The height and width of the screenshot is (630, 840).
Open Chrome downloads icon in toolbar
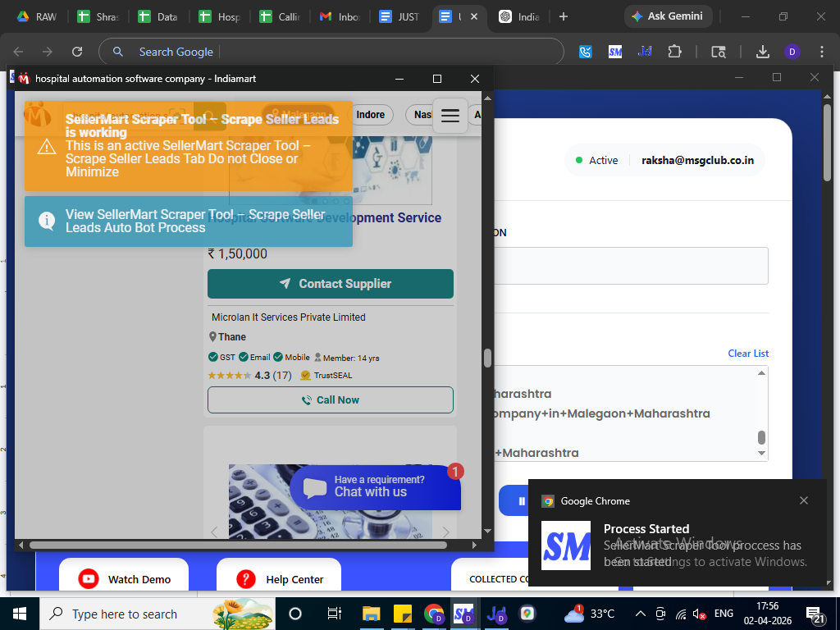coord(762,52)
